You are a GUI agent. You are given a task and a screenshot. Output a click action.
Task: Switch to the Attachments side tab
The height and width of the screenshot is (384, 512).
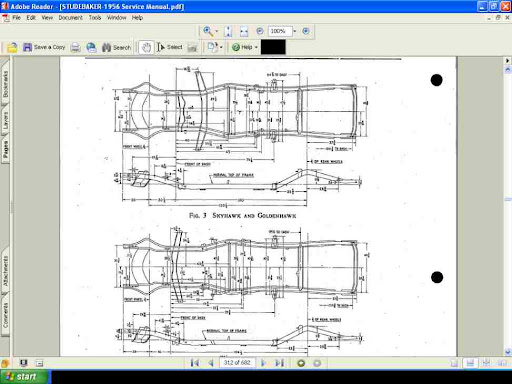(x=5, y=271)
